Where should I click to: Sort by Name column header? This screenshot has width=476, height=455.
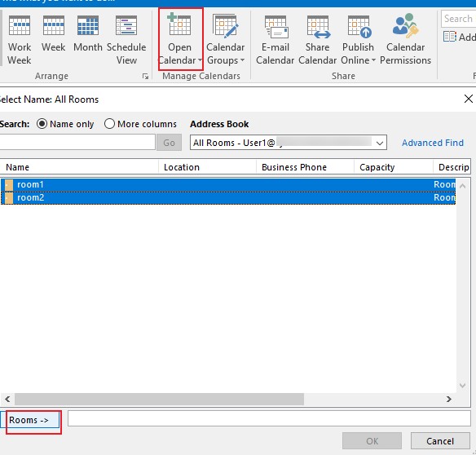pos(79,167)
